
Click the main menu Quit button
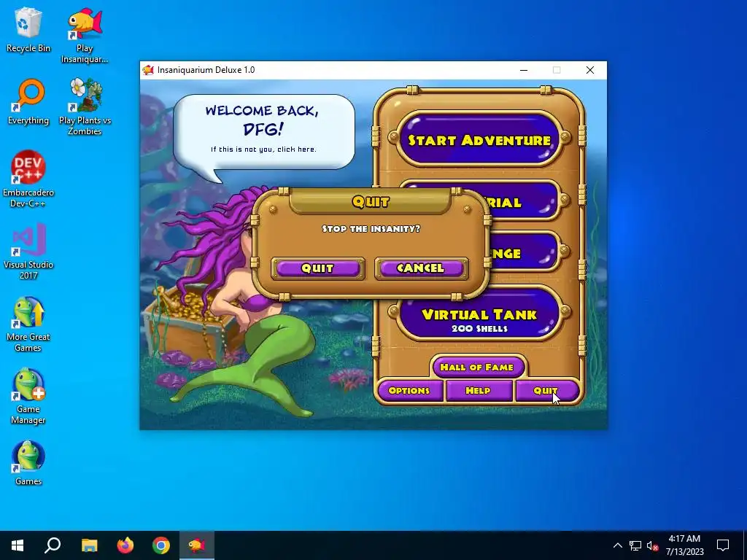coord(546,391)
